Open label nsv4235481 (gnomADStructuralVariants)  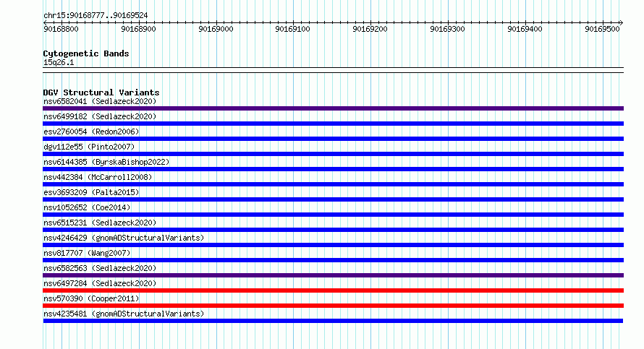124,314
